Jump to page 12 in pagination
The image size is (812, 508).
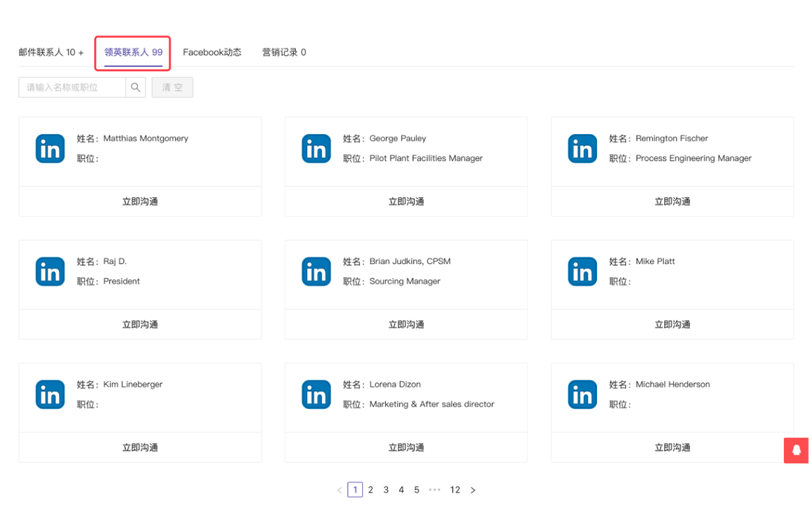(x=455, y=490)
